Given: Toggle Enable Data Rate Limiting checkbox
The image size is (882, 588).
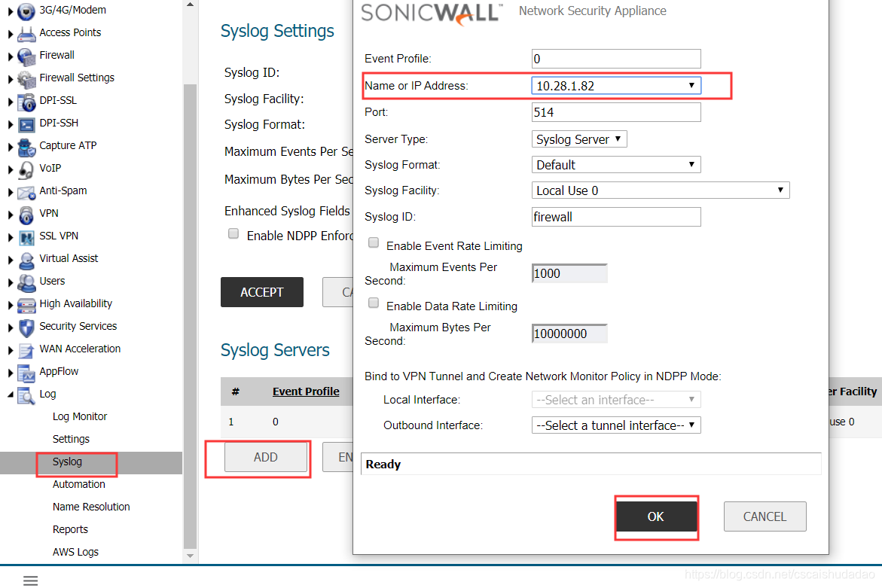Looking at the screenshot, I should pyautogui.click(x=374, y=303).
